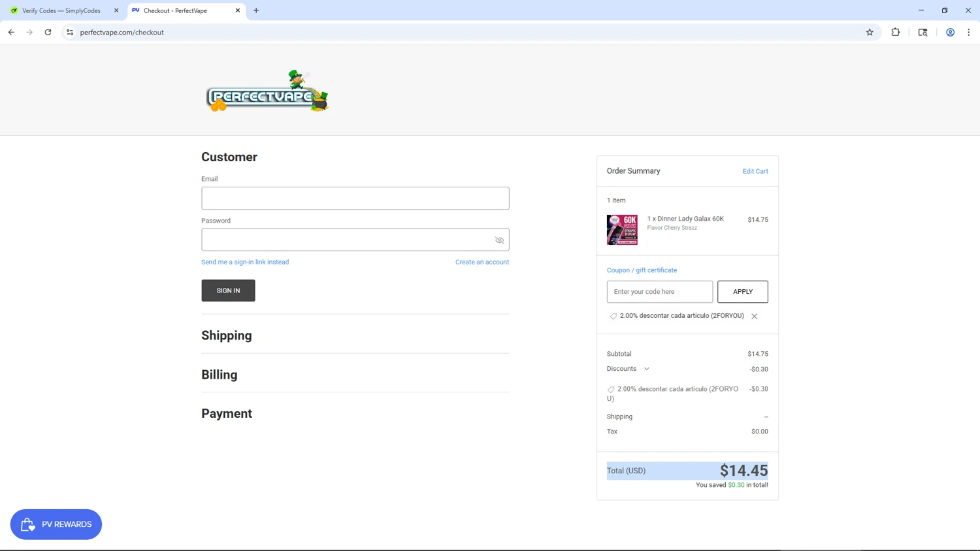Screen dimensions: 980x551
Task: Reload the checkout page
Action: tap(48, 32)
